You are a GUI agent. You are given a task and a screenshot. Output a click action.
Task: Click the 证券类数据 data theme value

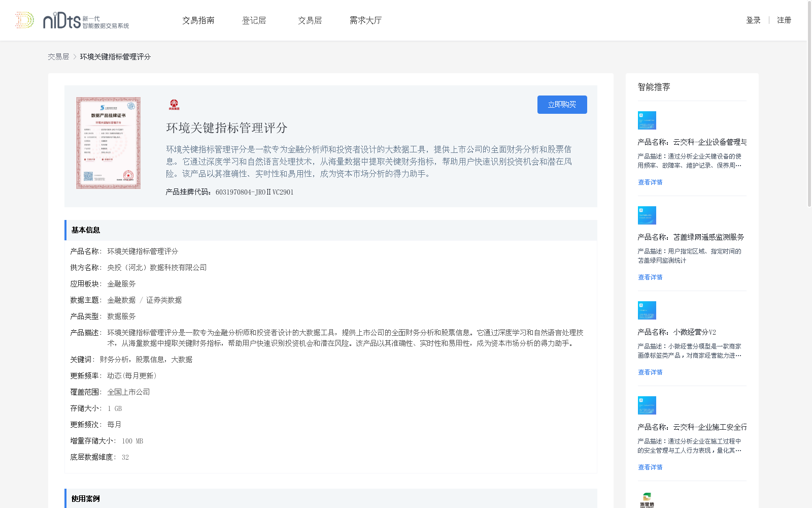point(164,300)
